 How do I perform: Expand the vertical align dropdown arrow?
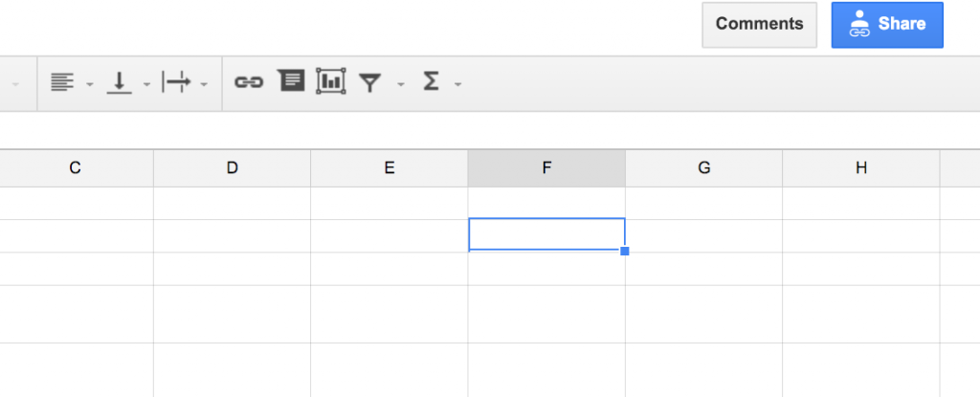point(146,84)
